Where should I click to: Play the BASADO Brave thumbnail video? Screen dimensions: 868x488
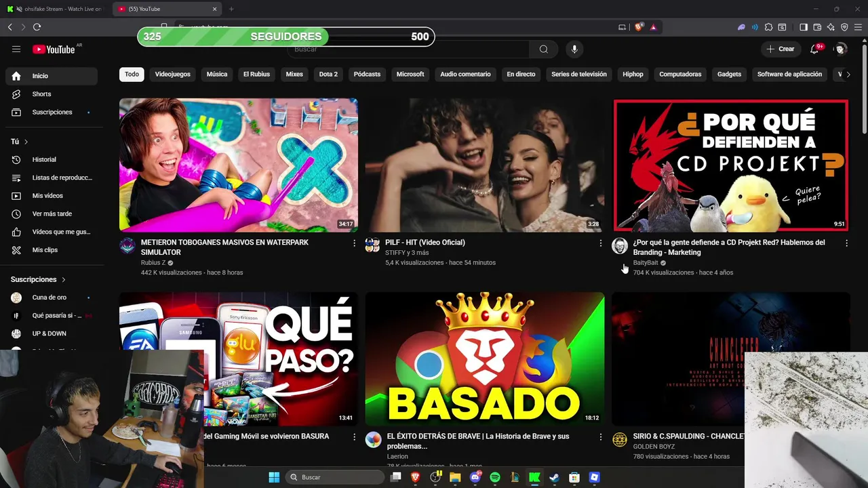[485, 359]
